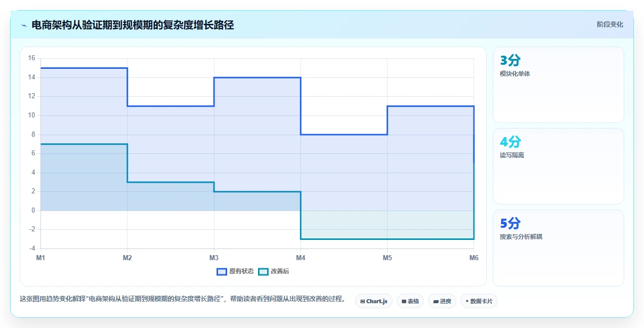Click the y-axis value 14
The image size is (644, 328).
tap(31, 77)
